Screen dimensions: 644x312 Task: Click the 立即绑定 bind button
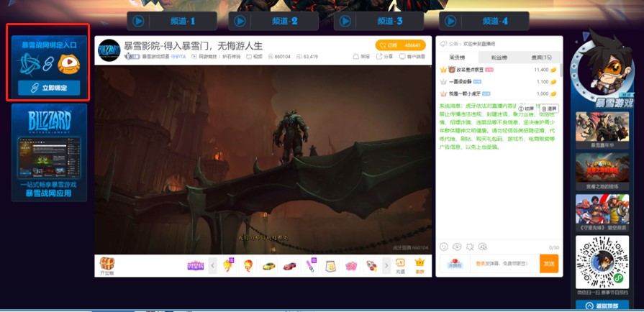(49, 88)
